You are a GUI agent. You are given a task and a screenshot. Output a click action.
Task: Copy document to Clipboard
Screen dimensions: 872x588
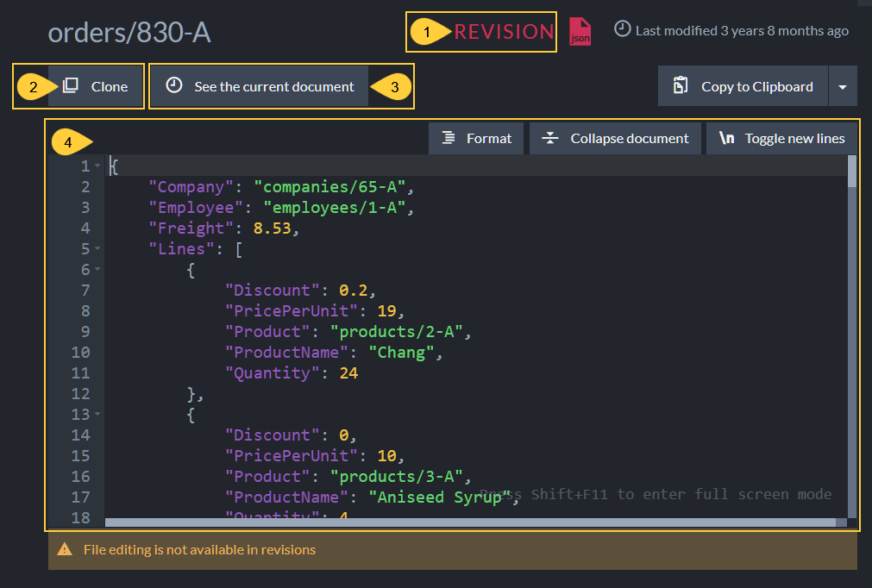pos(743,86)
